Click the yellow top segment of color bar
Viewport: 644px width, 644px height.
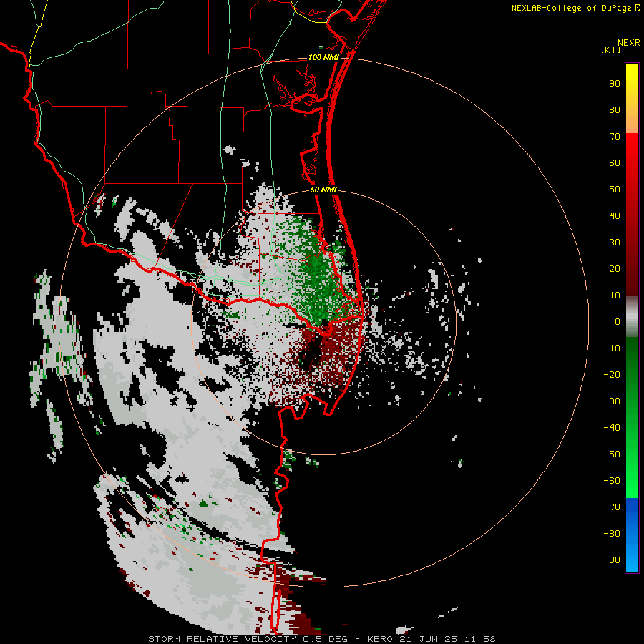632,99
